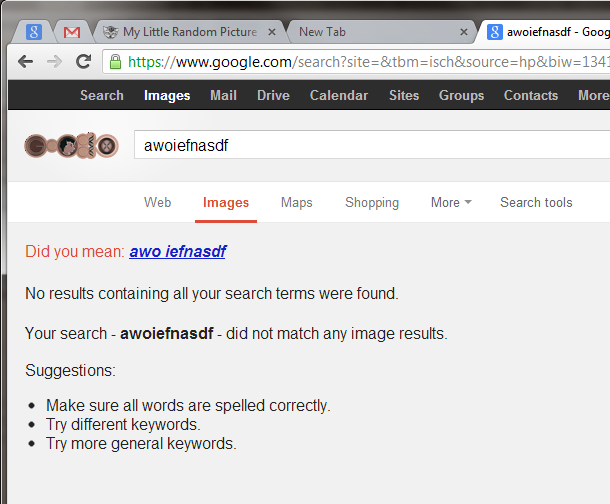This screenshot has height=504, width=610.
Task: Click the 'awo iefnasdf' suggestion link
Action: (x=177, y=251)
